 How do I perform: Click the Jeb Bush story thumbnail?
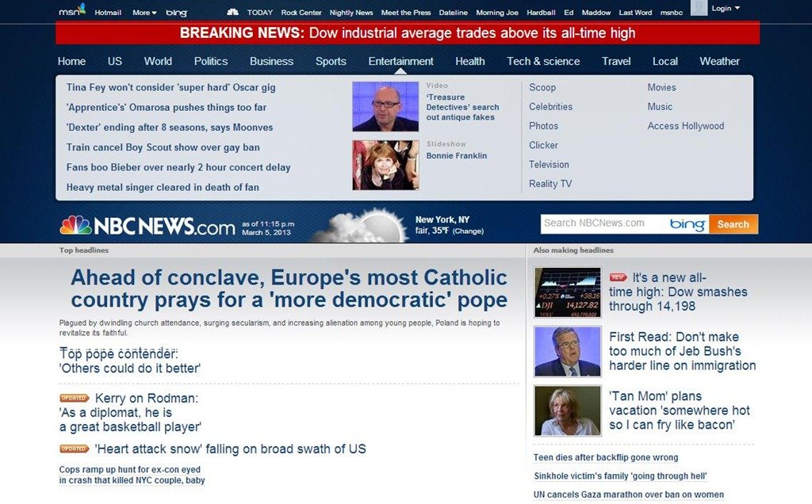568,351
